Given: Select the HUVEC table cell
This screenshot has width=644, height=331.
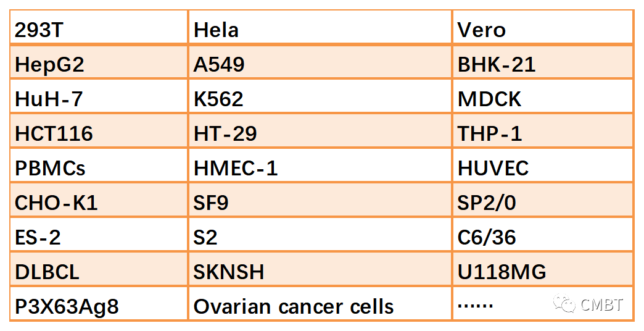Looking at the screenshot, I should click(x=493, y=168).
